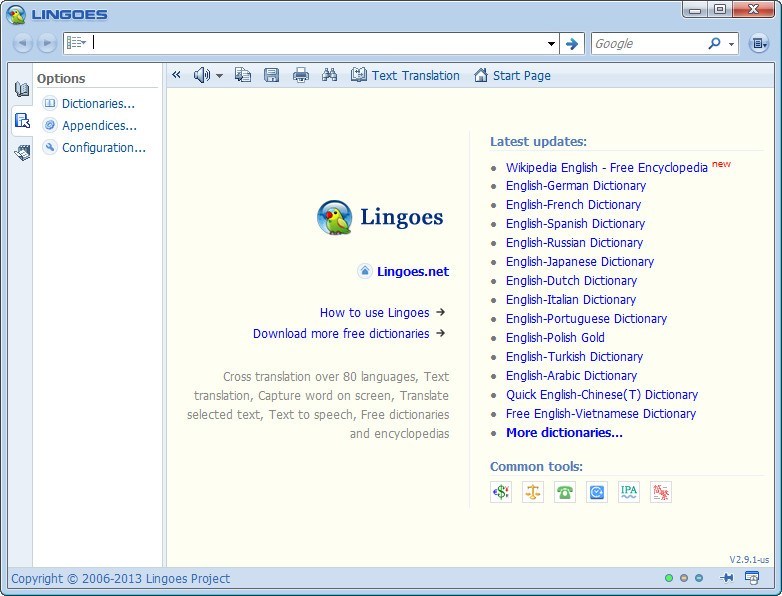
Task: Click the Copyright 2006-2013 Lingoes Project text
Action: 120,579
